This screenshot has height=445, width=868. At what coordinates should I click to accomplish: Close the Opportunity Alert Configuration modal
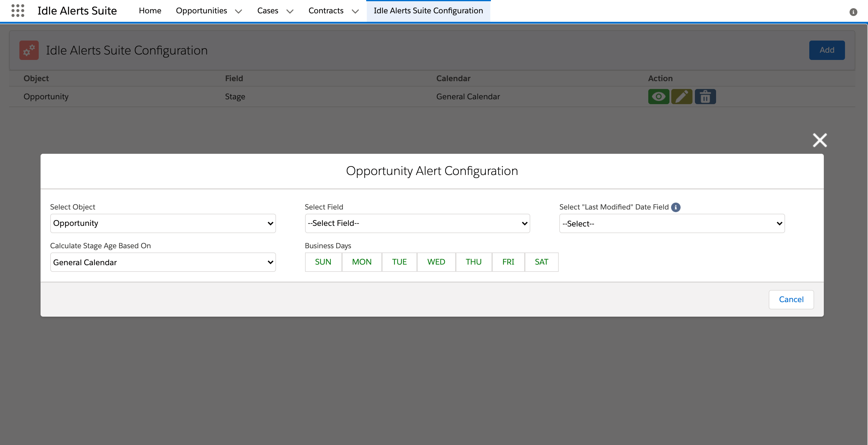click(820, 140)
